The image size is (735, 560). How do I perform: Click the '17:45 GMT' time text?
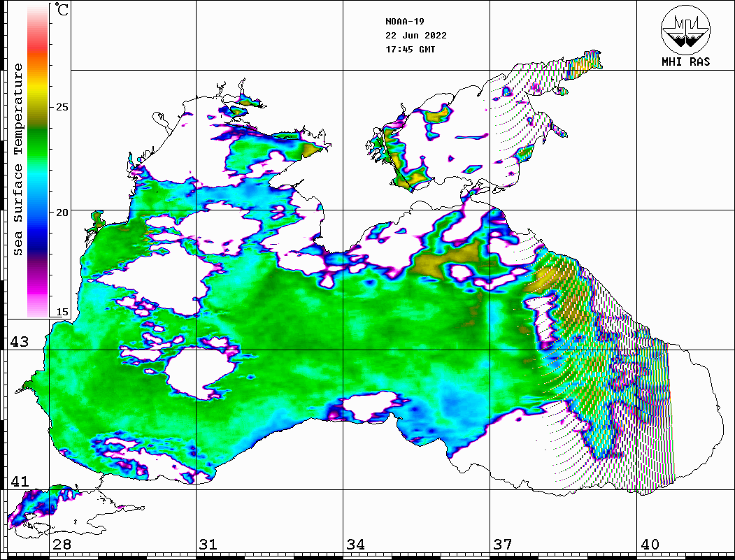(410, 49)
